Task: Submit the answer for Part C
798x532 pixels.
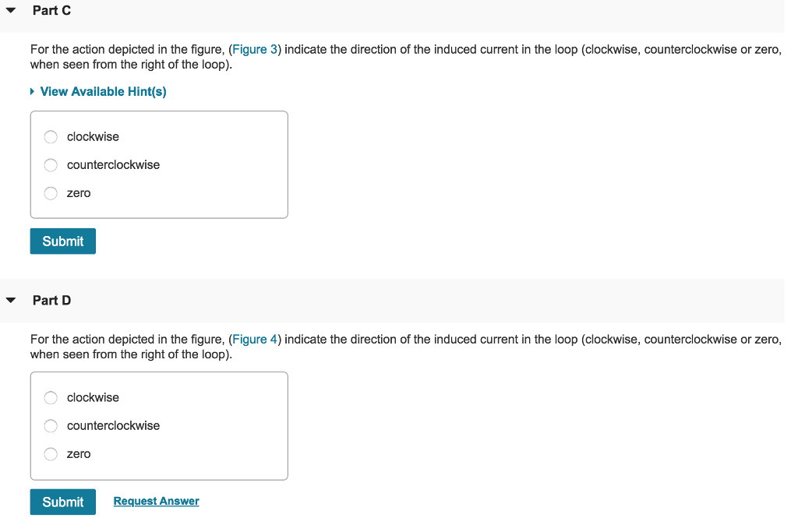Action: click(62, 241)
